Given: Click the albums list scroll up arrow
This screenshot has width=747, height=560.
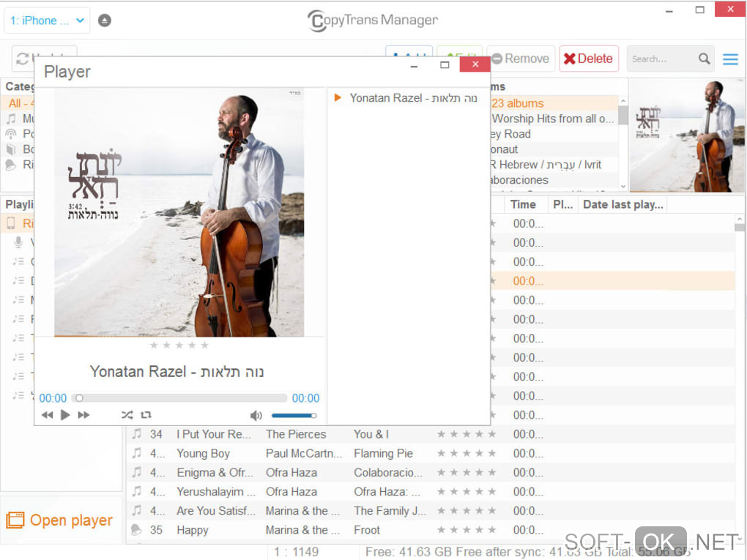Looking at the screenshot, I should pyautogui.click(x=623, y=101).
